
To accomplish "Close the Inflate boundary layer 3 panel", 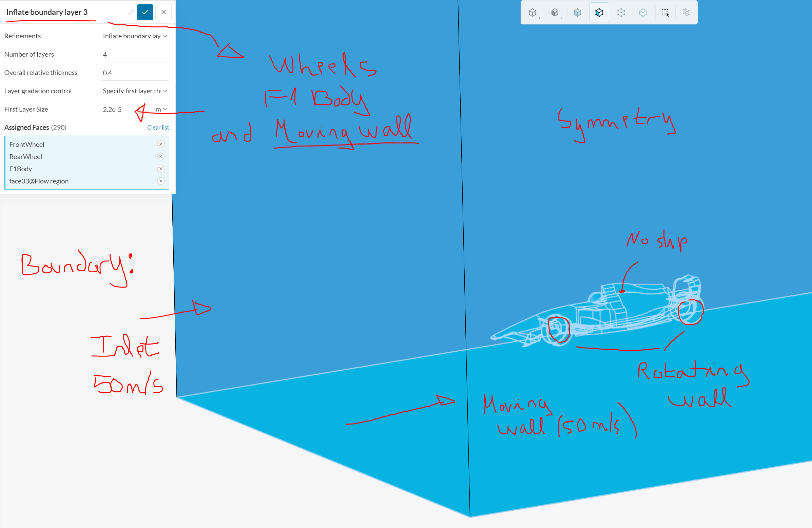I will pos(163,12).
